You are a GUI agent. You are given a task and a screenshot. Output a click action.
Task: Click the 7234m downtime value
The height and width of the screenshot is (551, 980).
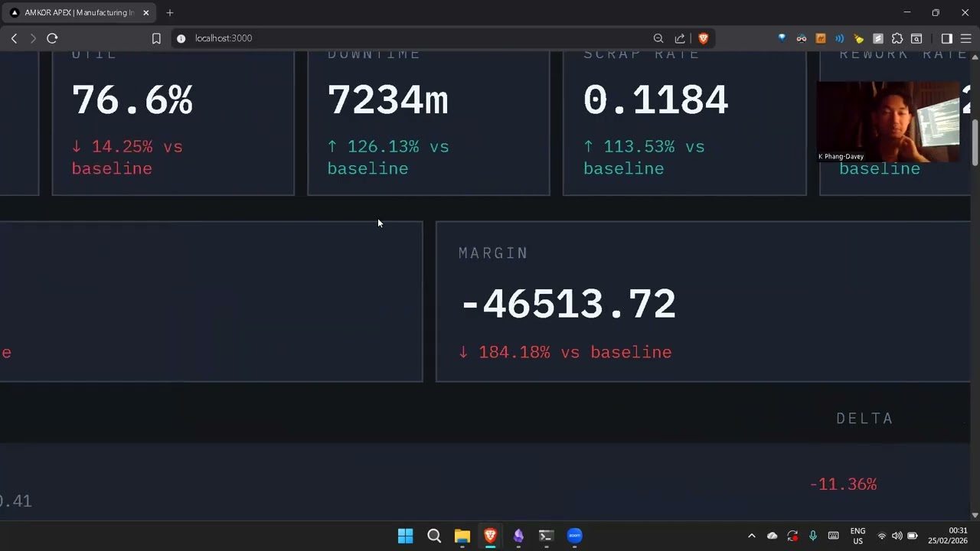coord(387,101)
